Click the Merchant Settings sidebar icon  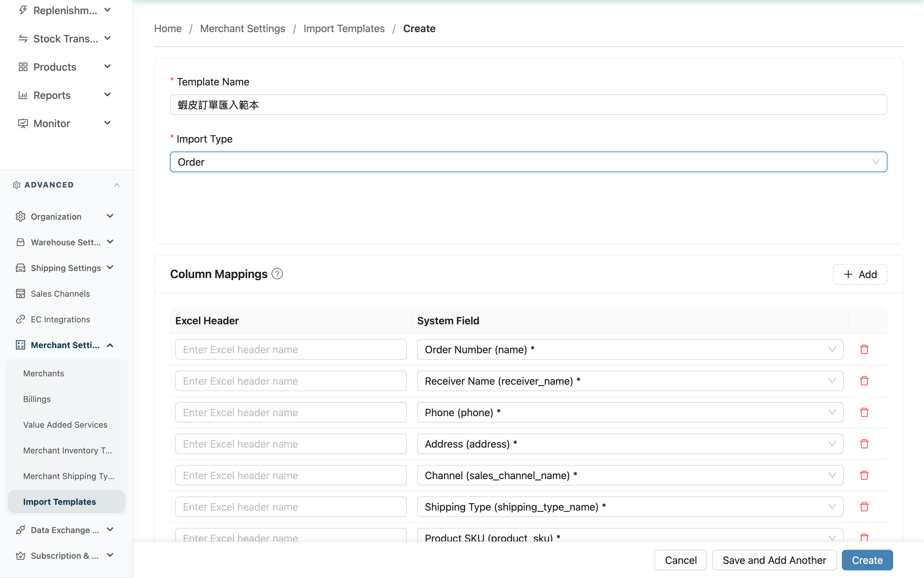(20, 345)
